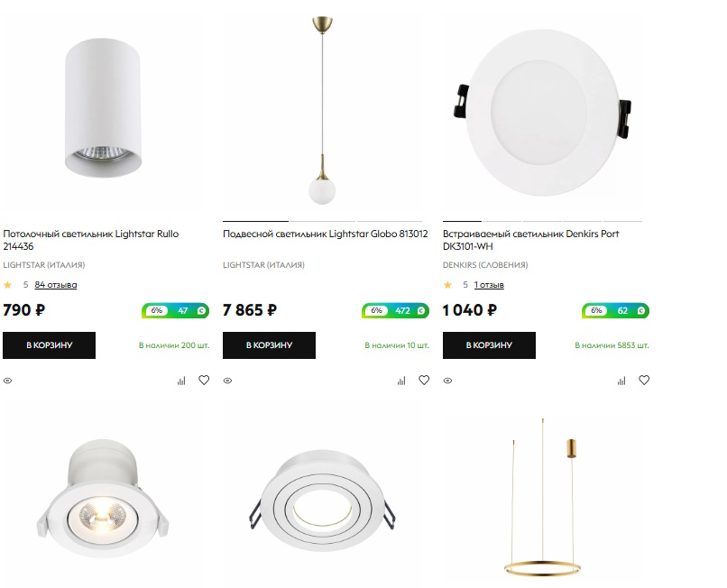Open the Denkirs Port round panel image
This screenshot has width=727, height=588.
click(x=542, y=113)
